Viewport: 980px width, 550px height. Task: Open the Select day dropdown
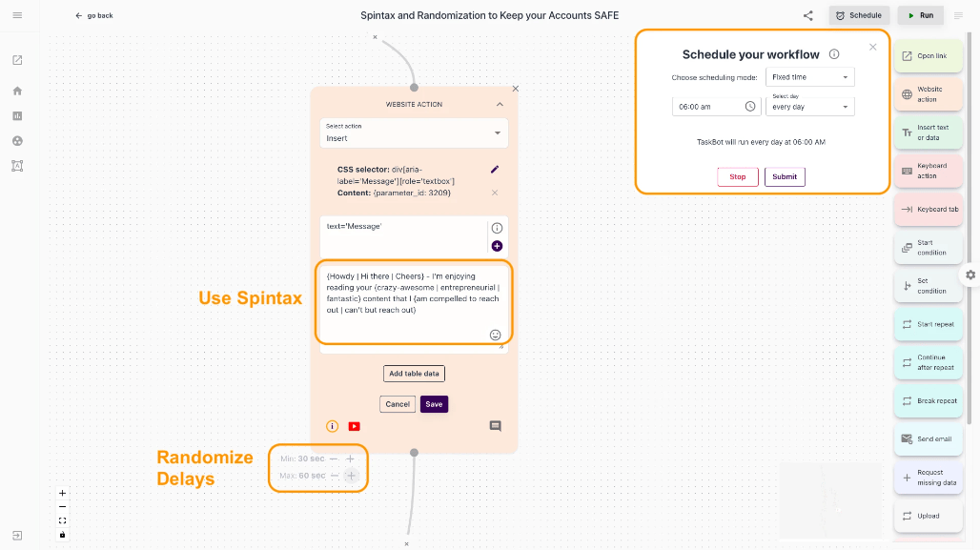point(809,107)
